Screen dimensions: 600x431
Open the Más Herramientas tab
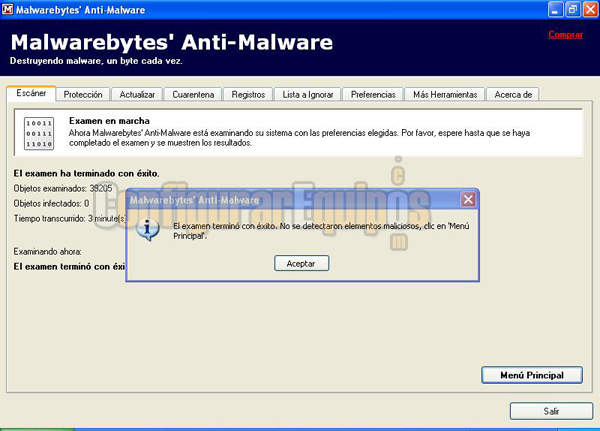445,95
